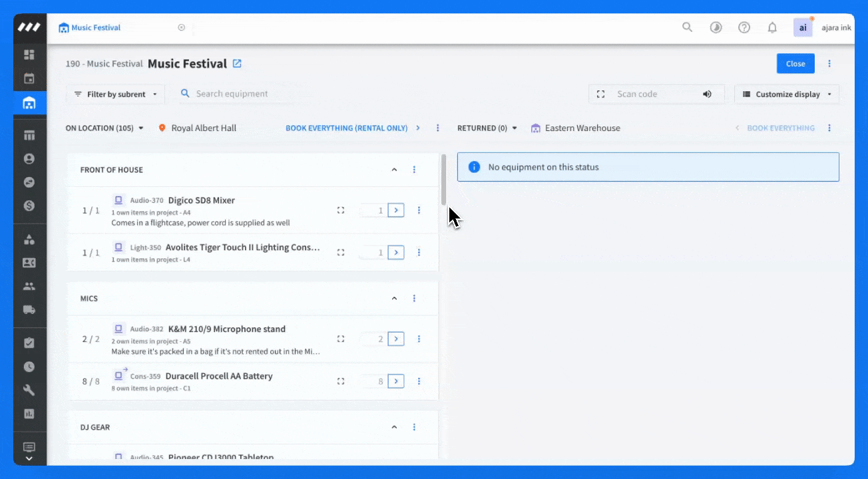Click the blue Close button
This screenshot has height=479, width=868.
point(795,64)
